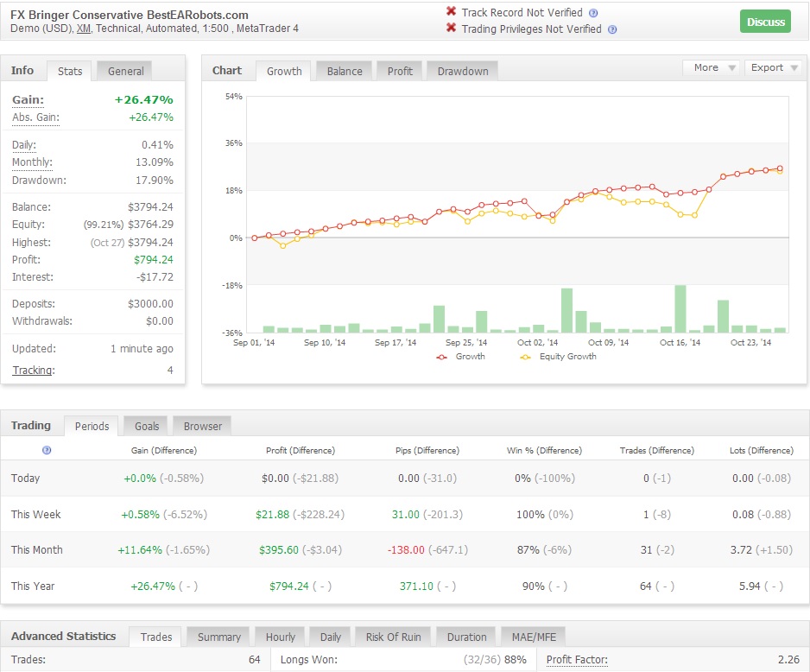Click the Profit Factor value 2.26
The image size is (810, 672).
tap(788, 660)
